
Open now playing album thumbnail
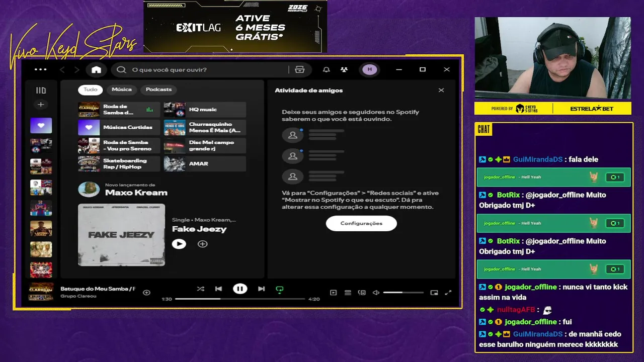(x=41, y=292)
